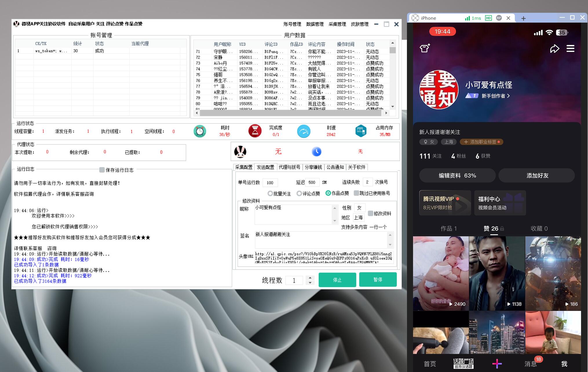Image resolution: width=588 pixels, height=372 pixels.
Task: Select the 批量关注 radio option
Action: 270,193
